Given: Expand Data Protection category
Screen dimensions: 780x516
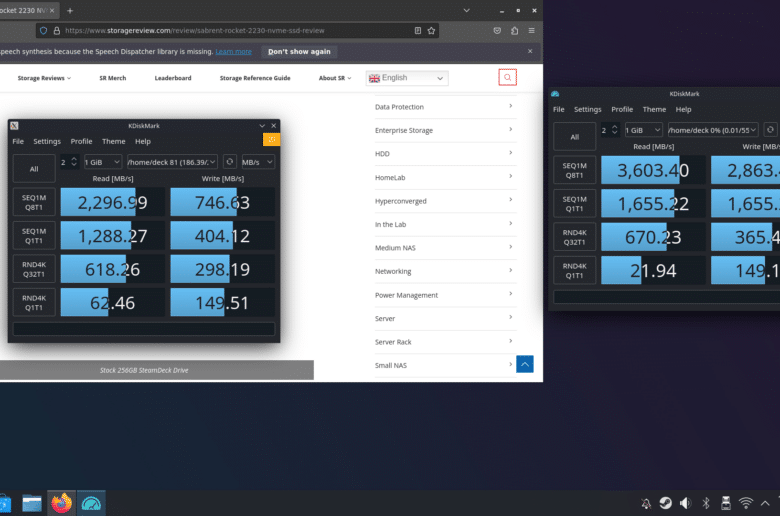Looking at the screenshot, I should coord(444,106).
